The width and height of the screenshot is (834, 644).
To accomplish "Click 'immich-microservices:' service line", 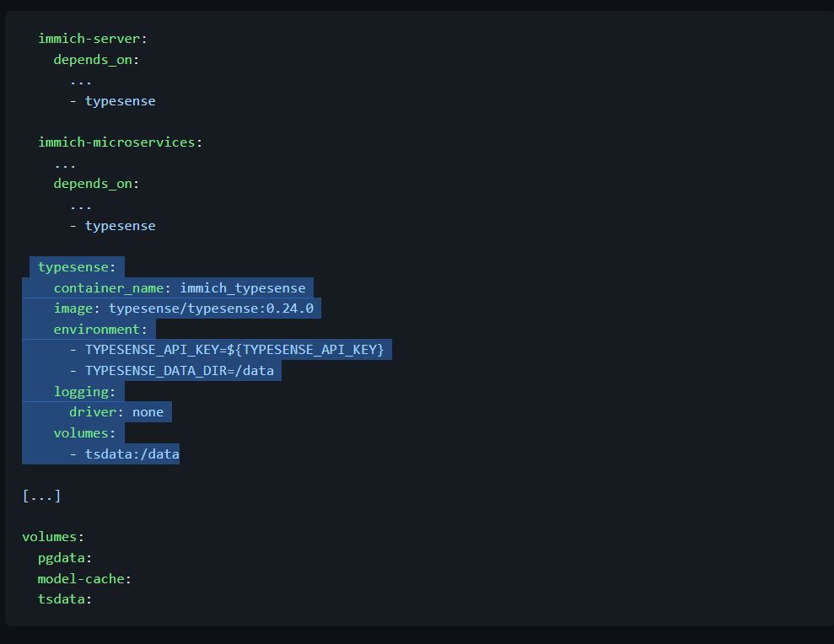I will [121, 142].
